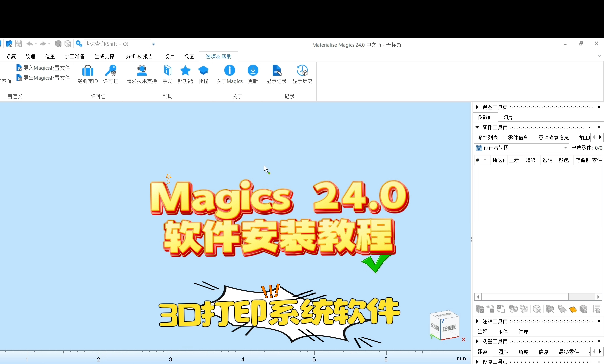This screenshot has width=604, height=364.
Task: Click 左视图 face of orientation cube
Action: 435,326
